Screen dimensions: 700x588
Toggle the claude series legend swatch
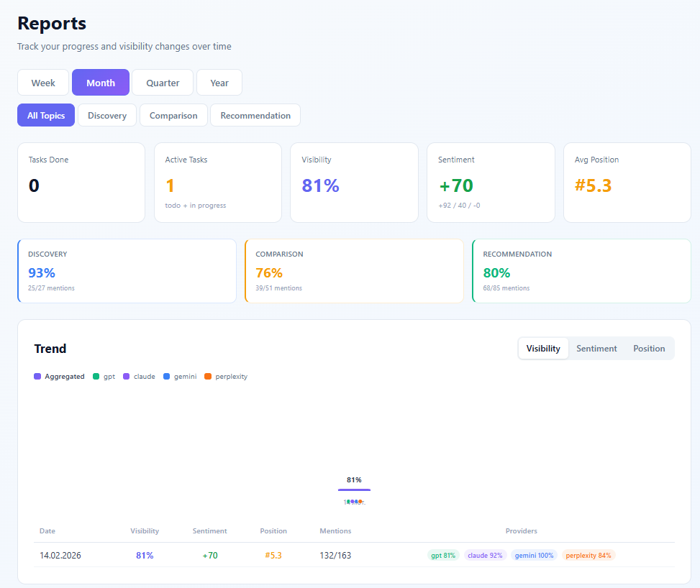[x=126, y=376]
